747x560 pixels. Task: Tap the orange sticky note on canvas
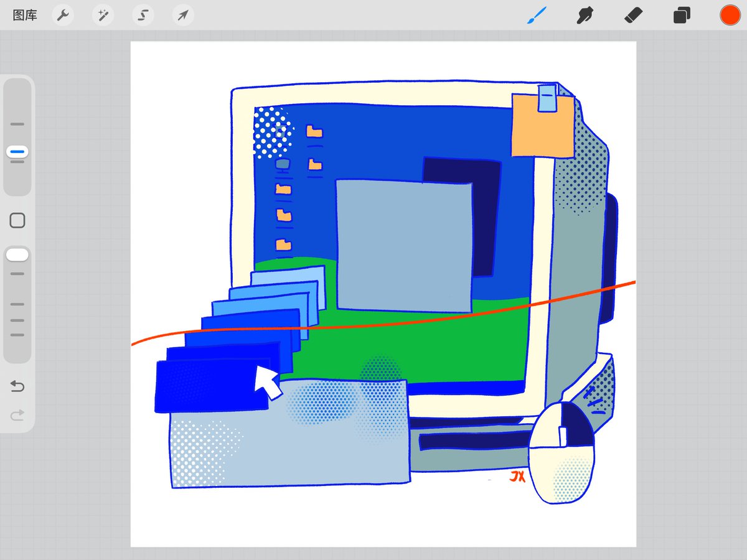click(x=542, y=126)
